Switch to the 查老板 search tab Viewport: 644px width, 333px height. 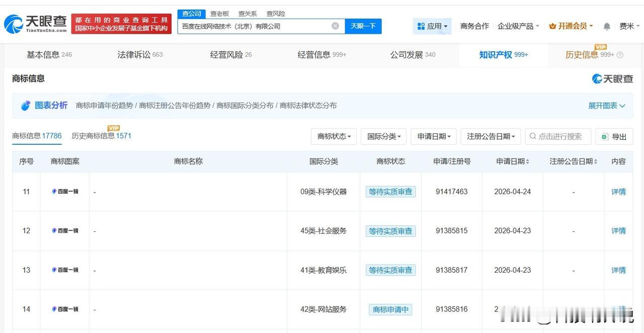pyautogui.click(x=219, y=14)
